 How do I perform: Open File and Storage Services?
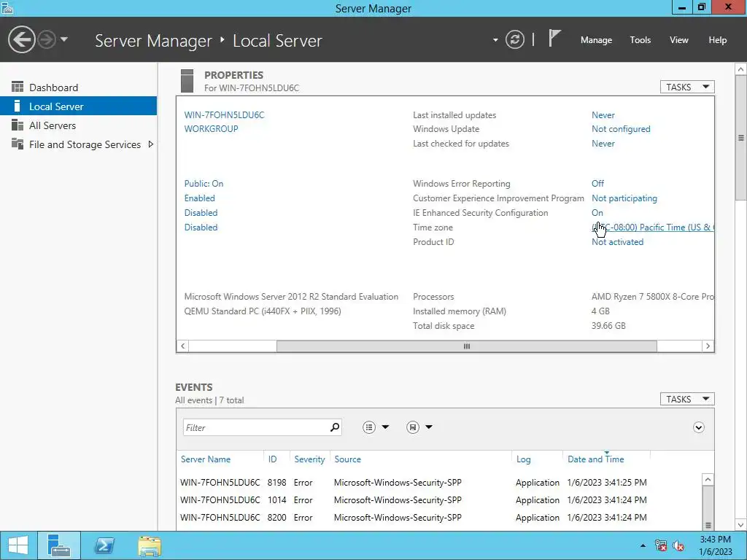click(85, 144)
